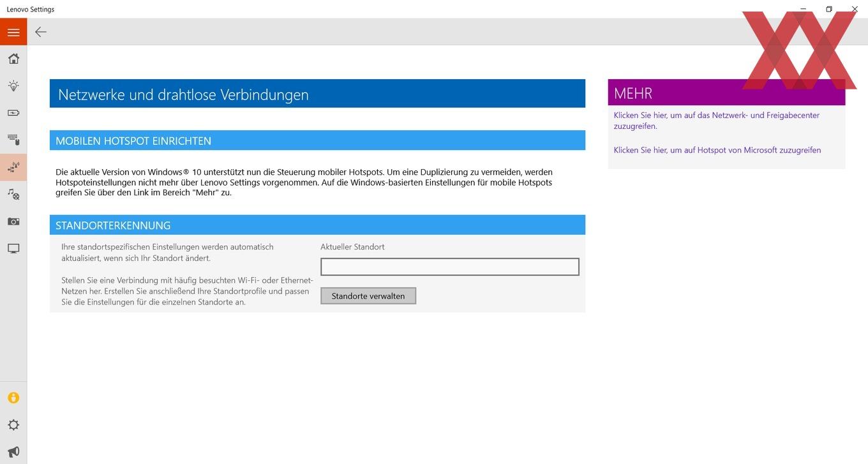Click the Aktueller Standort label
Image resolution: width=868 pixels, height=464 pixels.
coord(352,247)
